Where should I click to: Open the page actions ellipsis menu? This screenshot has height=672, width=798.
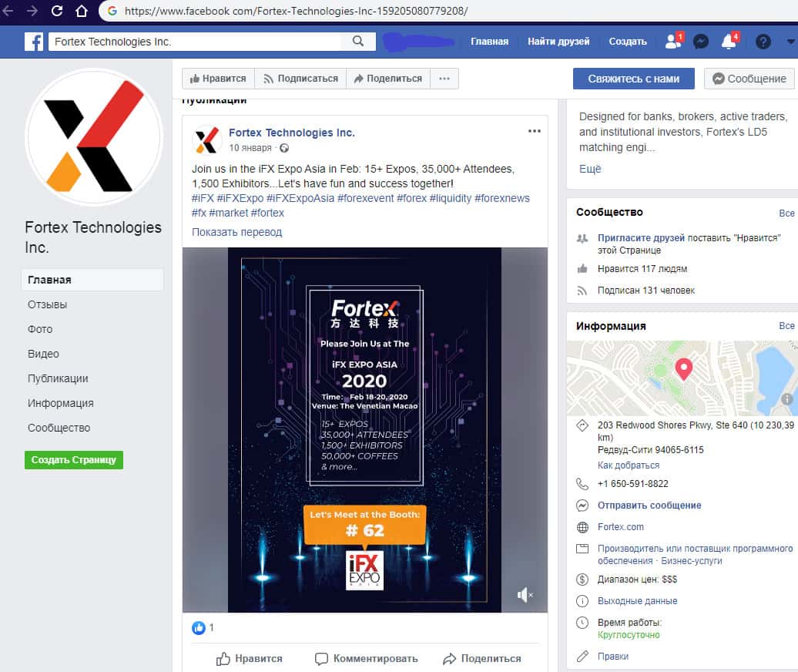(444, 79)
